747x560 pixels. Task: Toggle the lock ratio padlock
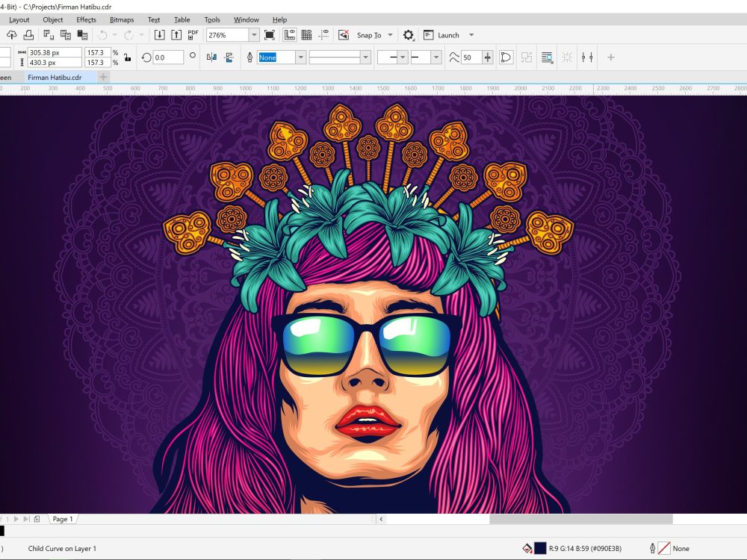[x=127, y=57]
